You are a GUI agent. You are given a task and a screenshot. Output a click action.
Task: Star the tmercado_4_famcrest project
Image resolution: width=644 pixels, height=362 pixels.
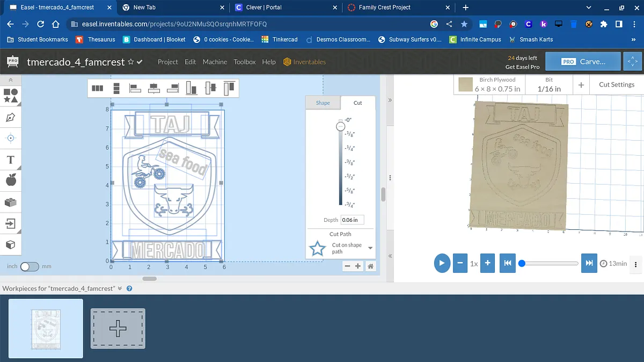[130, 62]
